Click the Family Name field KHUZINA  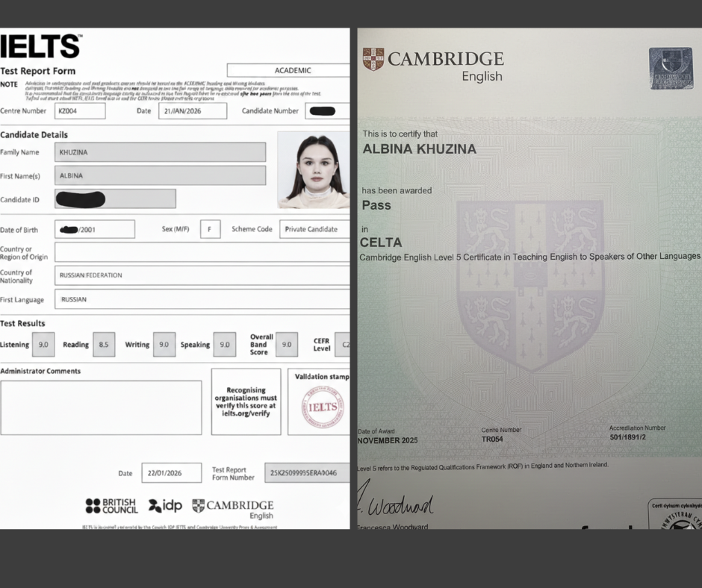click(x=161, y=152)
